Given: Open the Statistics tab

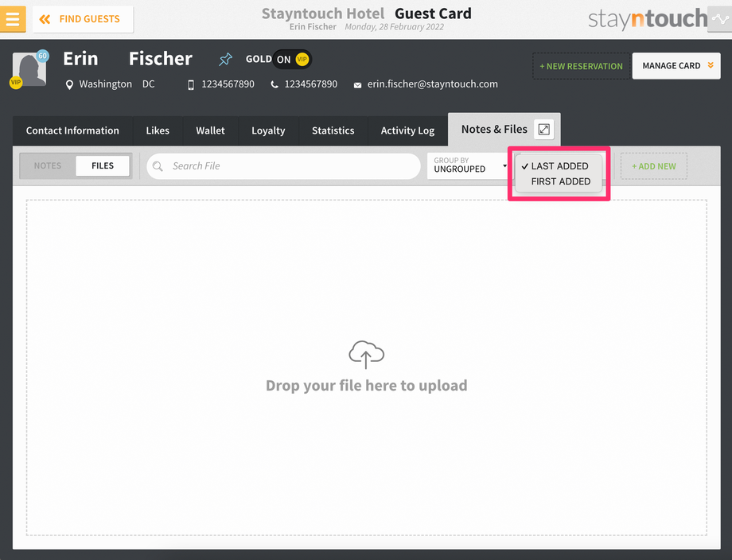Looking at the screenshot, I should (x=333, y=130).
